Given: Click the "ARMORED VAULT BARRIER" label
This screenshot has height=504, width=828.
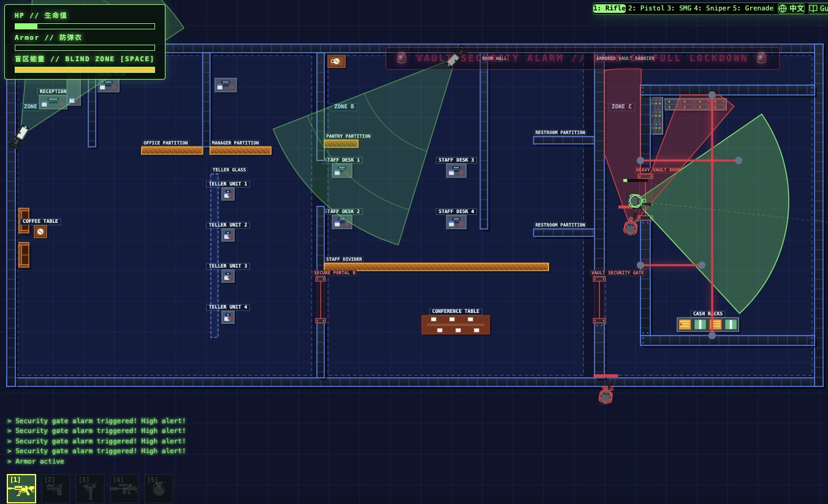Looking at the screenshot, I should 625,59.
